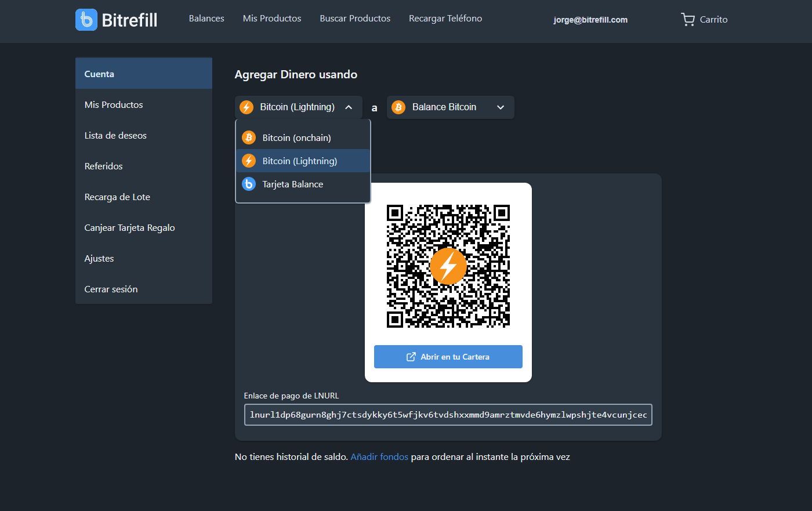Image resolution: width=812 pixels, height=511 pixels.
Task: Click the Bitrefill logo icon
Action: [86, 20]
